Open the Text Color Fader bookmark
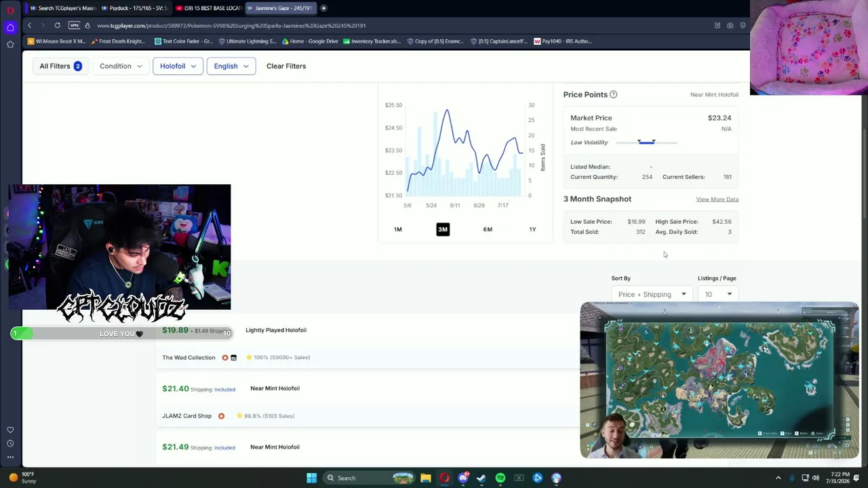 [x=184, y=41]
